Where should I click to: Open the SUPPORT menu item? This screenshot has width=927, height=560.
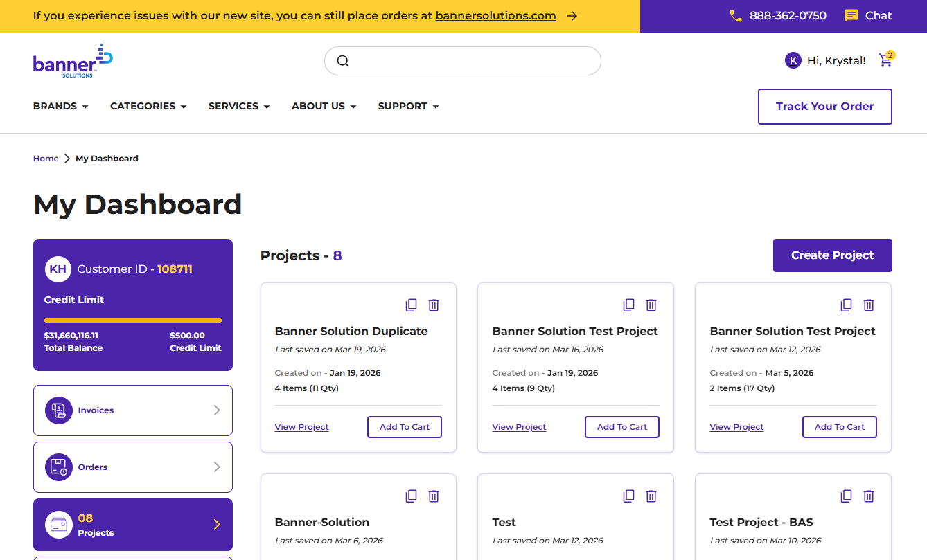(407, 106)
